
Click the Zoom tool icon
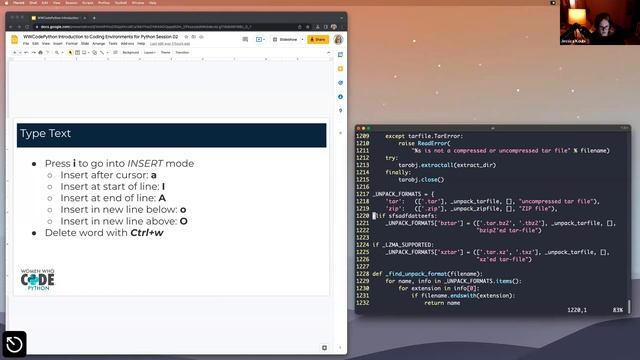(57, 53)
